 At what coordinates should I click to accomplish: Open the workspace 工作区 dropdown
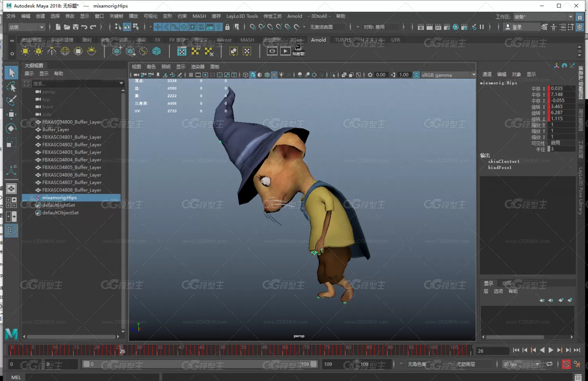[544, 16]
